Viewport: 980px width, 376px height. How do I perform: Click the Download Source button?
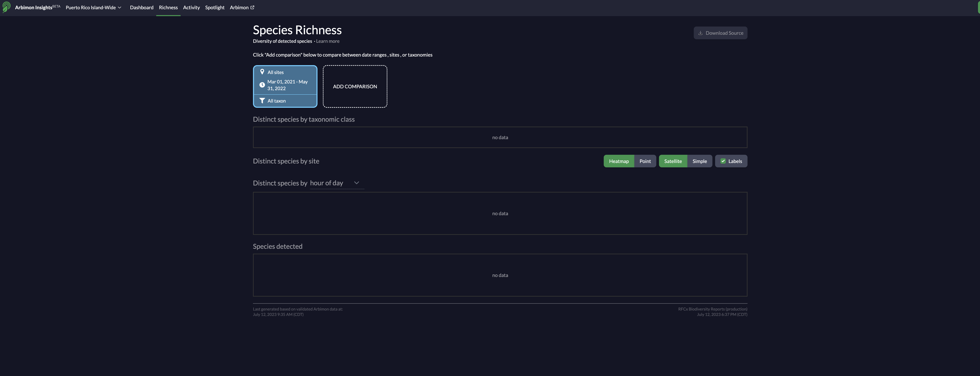(720, 33)
